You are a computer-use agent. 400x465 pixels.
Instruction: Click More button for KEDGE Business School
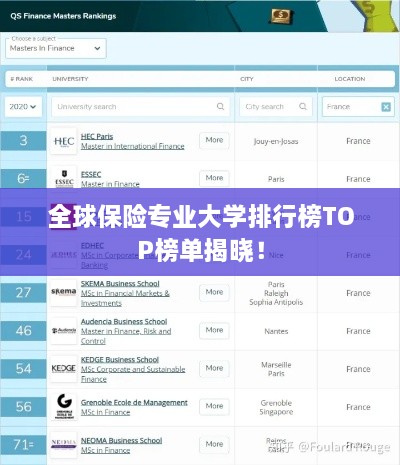click(214, 368)
